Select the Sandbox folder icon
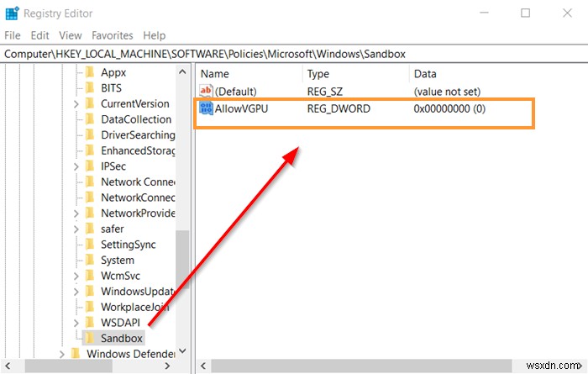 click(90, 338)
